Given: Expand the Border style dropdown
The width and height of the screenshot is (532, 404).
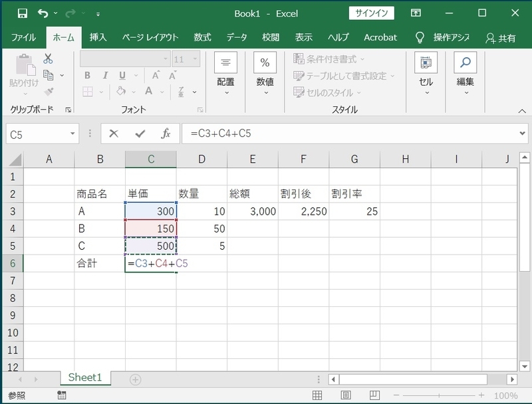Looking at the screenshot, I should coord(101,91).
